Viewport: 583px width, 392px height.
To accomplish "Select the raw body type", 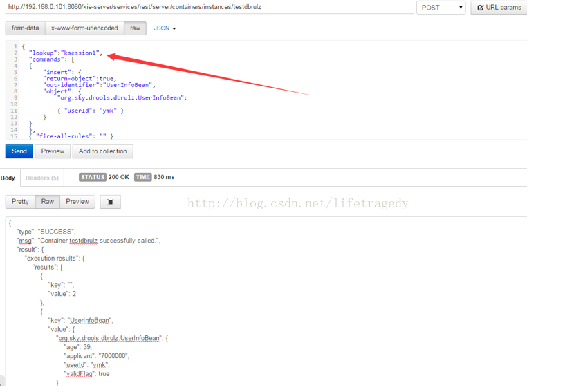I will tap(135, 28).
